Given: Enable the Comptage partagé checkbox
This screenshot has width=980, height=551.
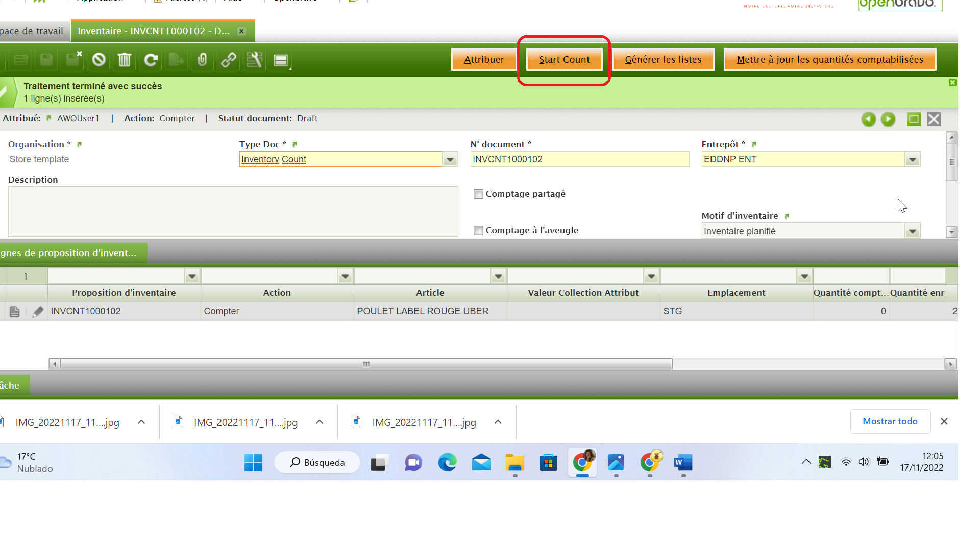Looking at the screenshot, I should (x=478, y=194).
